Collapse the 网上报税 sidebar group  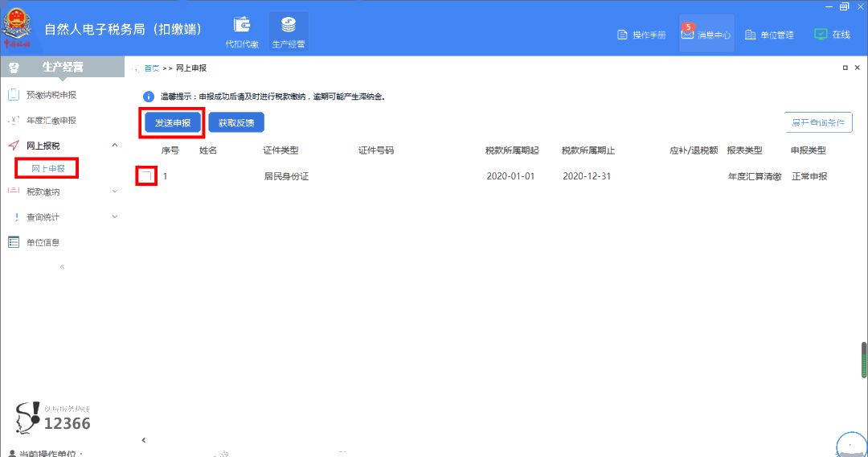point(115,145)
